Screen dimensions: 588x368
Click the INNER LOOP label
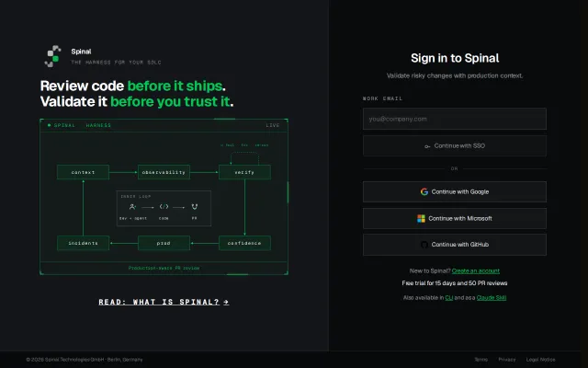point(135,196)
